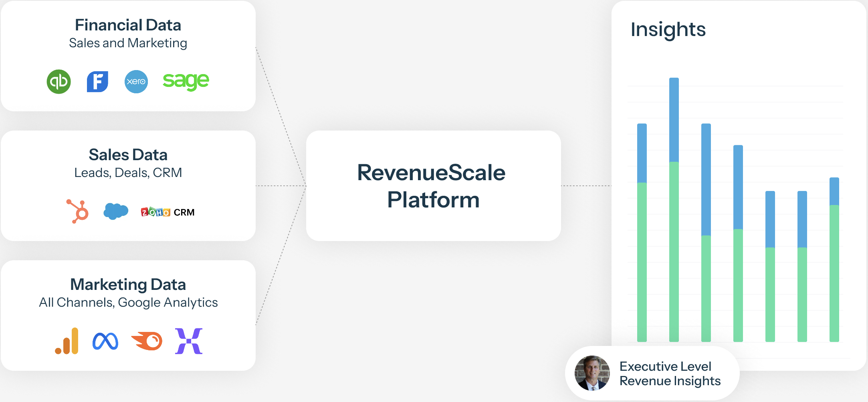The height and width of the screenshot is (402, 868).
Task: Click the rightmost bar in the Insights chart
Action: (x=834, y=259)
